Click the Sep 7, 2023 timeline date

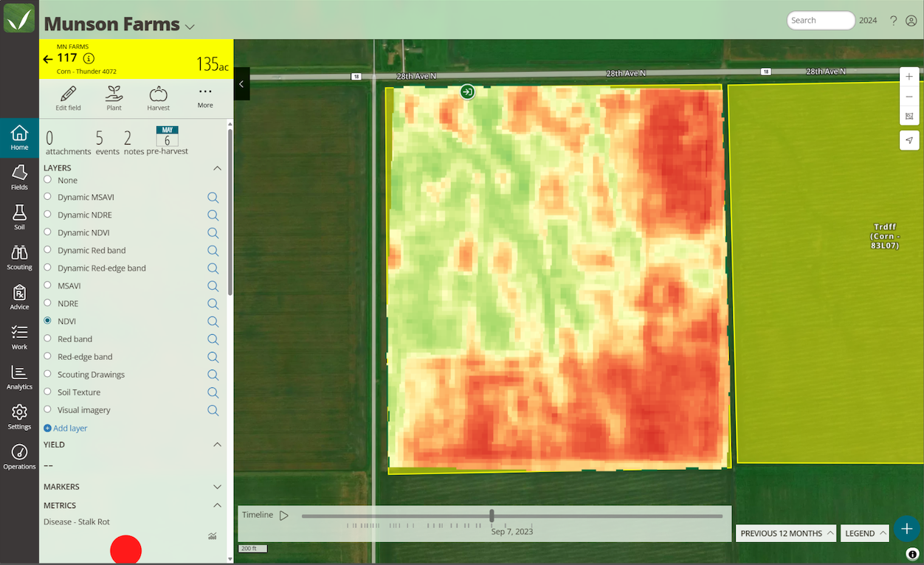coord(512,531)
